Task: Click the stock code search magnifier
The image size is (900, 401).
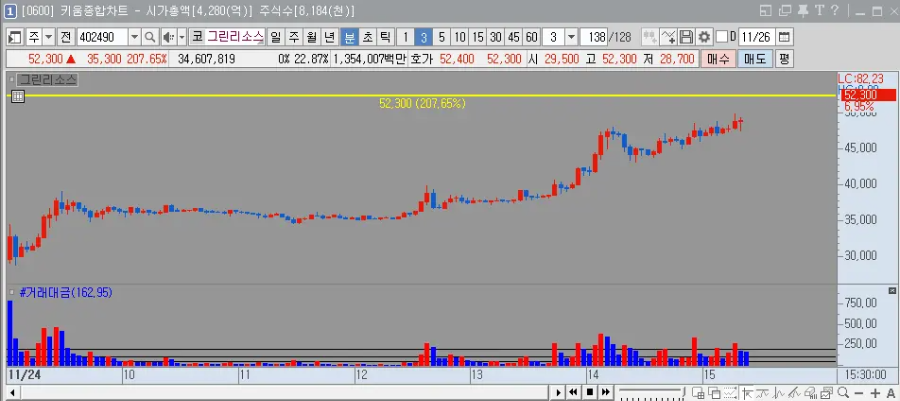Action: [x=149, y=37]
